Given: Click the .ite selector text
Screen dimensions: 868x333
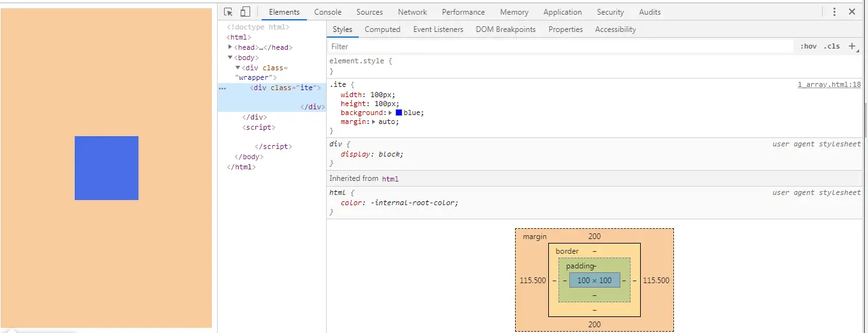Looking at the screenshot, I should pyautogui.click(x=337, y=84).
